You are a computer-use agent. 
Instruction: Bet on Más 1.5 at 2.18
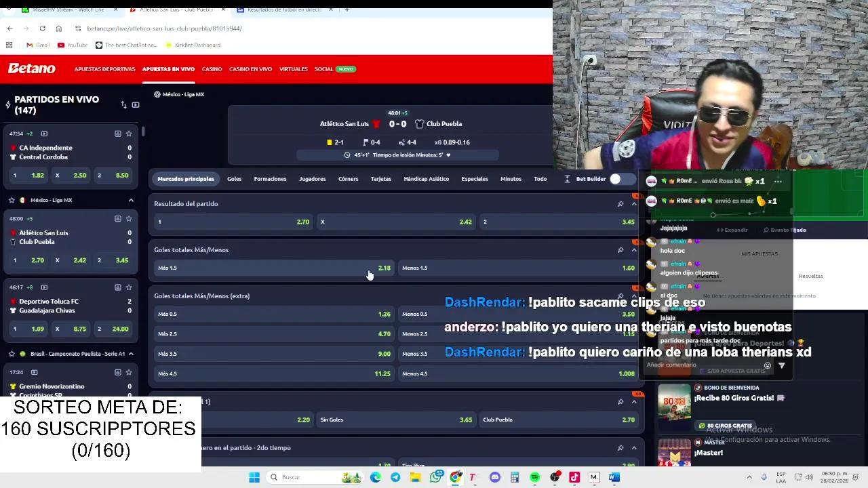(274, 268)
